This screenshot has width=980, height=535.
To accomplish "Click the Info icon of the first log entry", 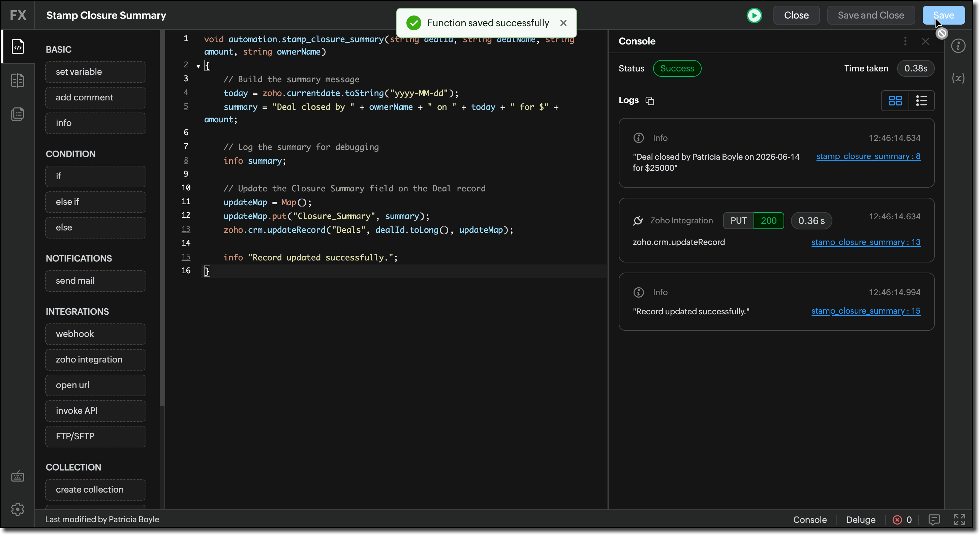I will tap(638, 138).
